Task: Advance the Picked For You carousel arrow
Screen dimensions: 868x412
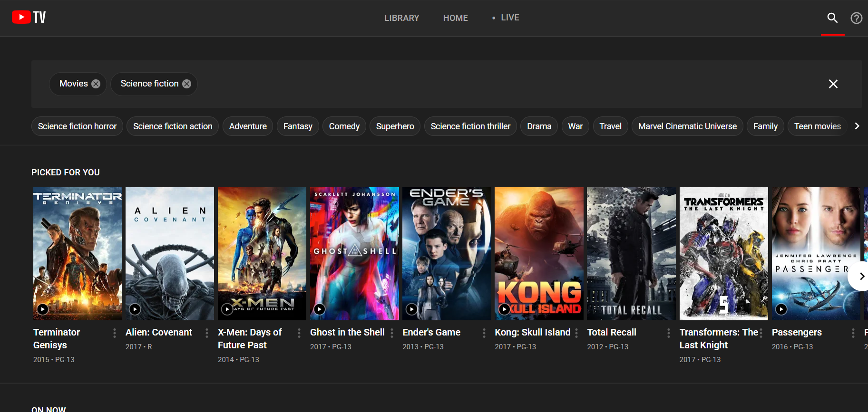Action: coord(861,276)
